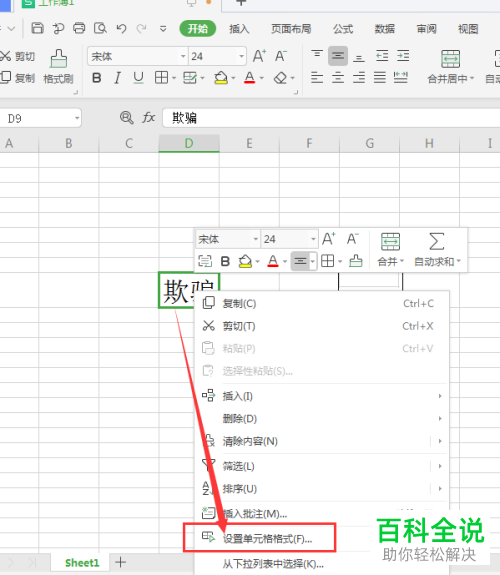Apply fill color from the mini toolbar

(x=245, y=261)
